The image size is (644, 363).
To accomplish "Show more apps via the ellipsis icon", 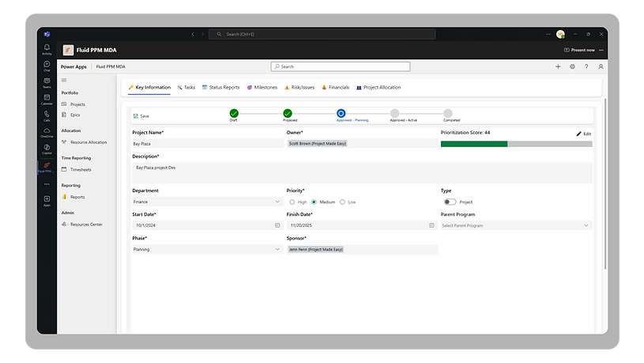I will point(47,184).
